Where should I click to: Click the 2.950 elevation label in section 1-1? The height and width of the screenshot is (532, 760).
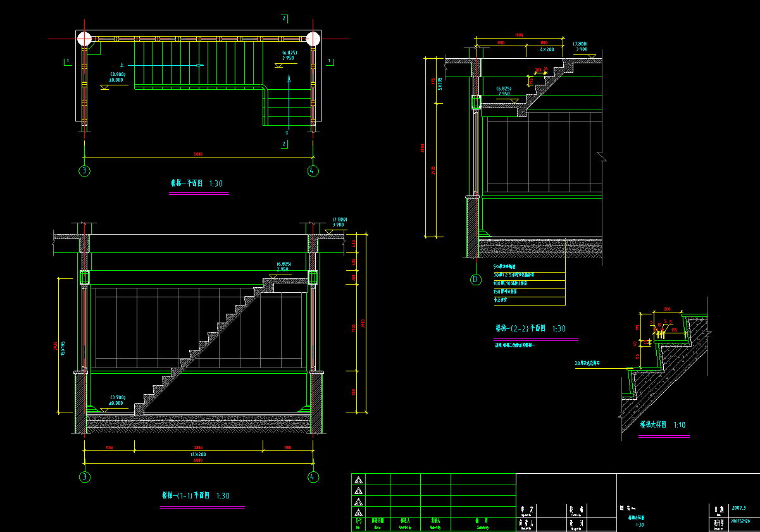coord(282,269)
